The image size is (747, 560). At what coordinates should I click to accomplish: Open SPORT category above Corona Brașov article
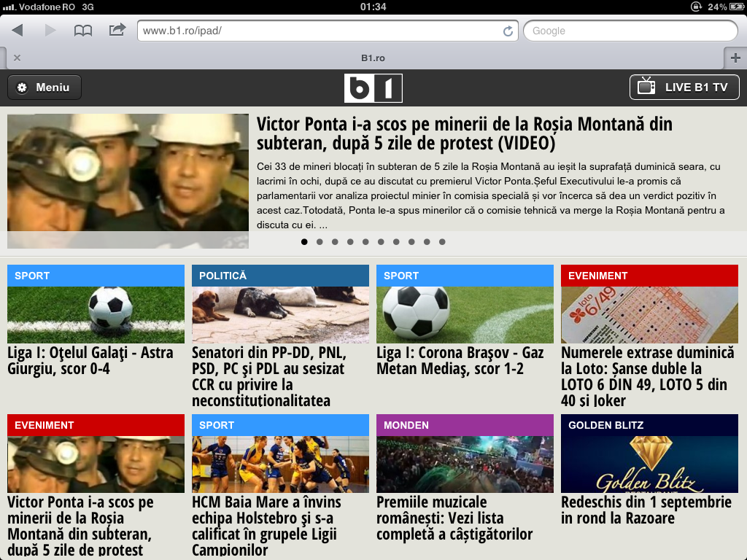pyautogui.click(x=465, y=276)
